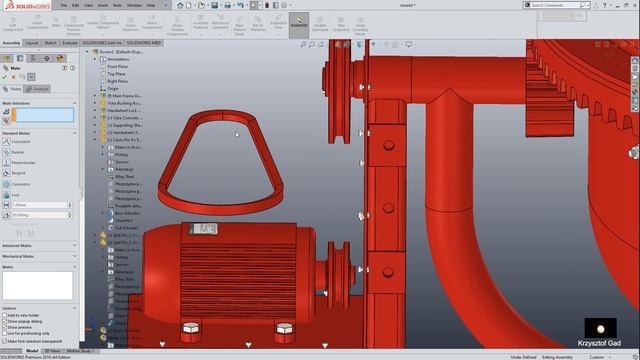Select the Parallel mate icon

[6, 152]
